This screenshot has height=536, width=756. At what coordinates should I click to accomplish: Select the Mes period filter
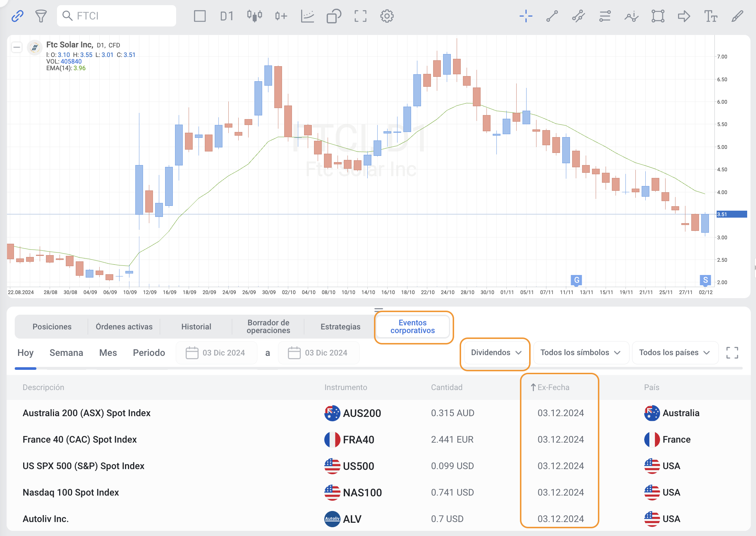(x=108, y=353)
